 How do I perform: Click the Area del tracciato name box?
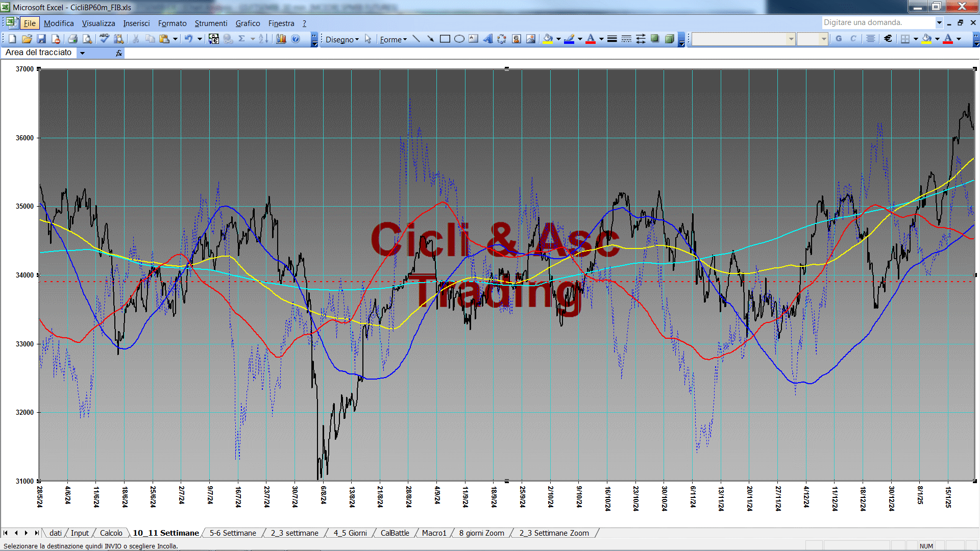pos(40,53)
